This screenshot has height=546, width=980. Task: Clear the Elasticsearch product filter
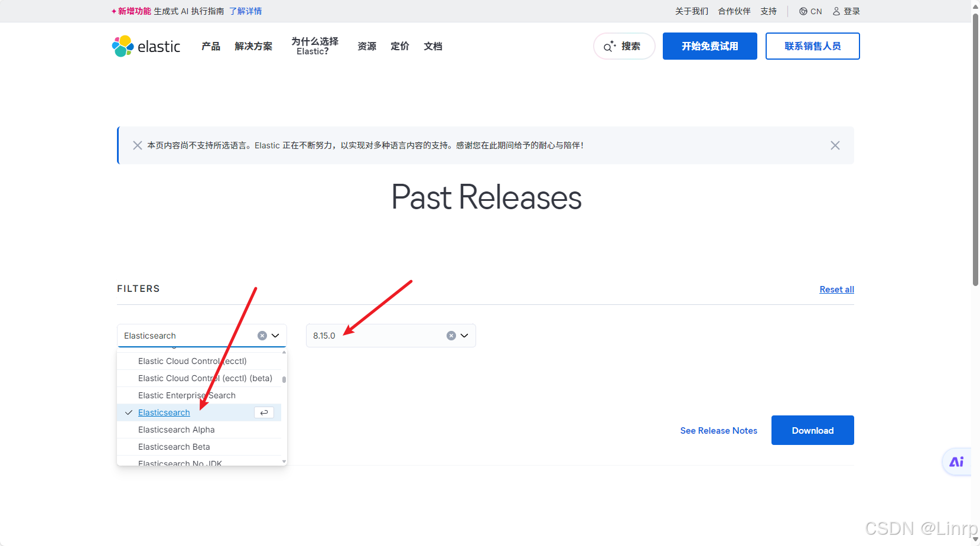(262, 336)
